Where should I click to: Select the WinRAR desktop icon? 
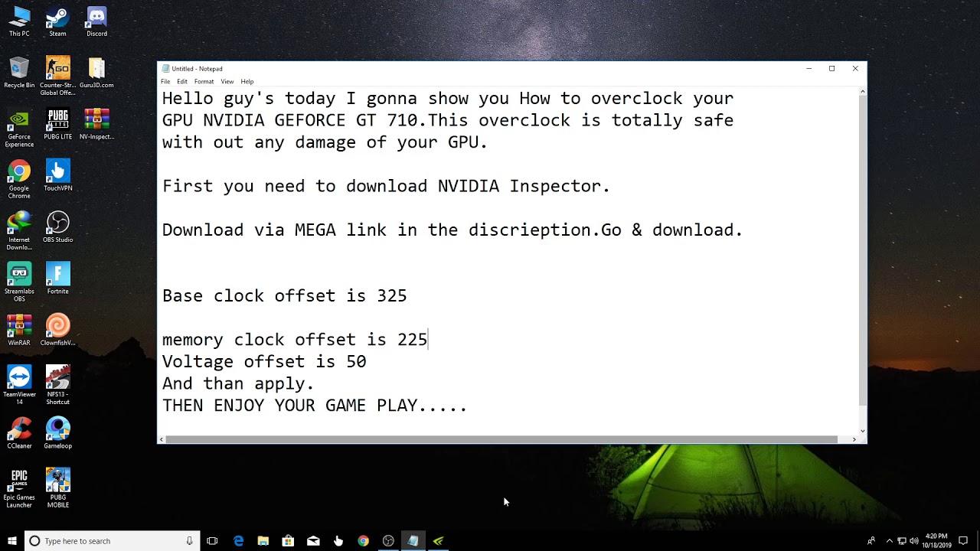click(19, 330)
